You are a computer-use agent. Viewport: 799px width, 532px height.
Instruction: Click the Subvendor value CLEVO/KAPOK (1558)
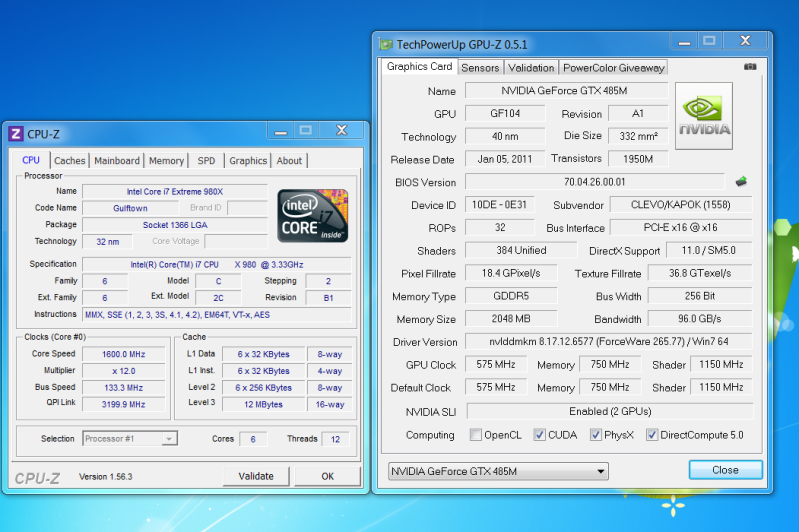(x=681, y=205)
